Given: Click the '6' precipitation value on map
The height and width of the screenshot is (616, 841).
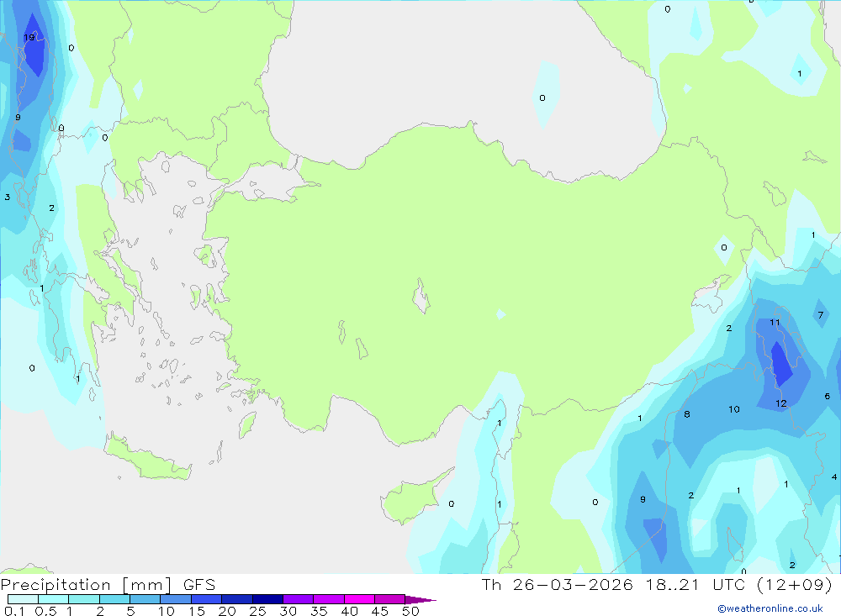Looking at the screenshot, I should (827, 396).
